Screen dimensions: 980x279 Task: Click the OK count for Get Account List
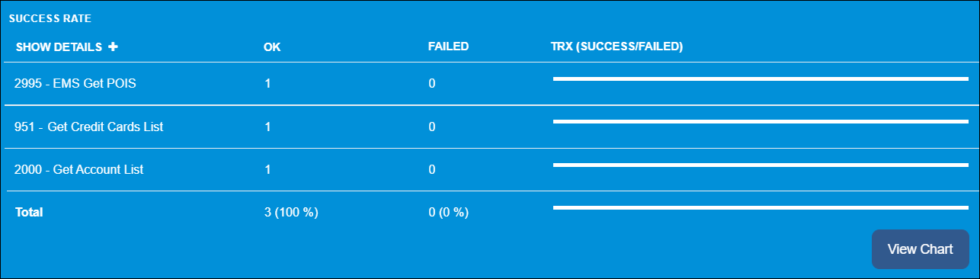267,169
